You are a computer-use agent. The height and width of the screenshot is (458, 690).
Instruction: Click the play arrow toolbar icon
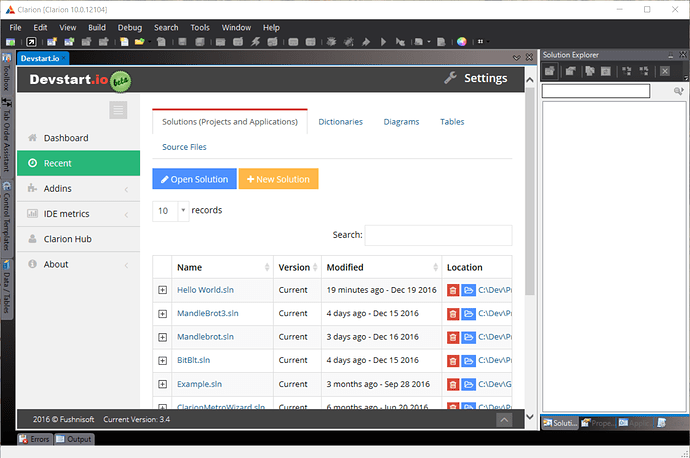point(383,42)
